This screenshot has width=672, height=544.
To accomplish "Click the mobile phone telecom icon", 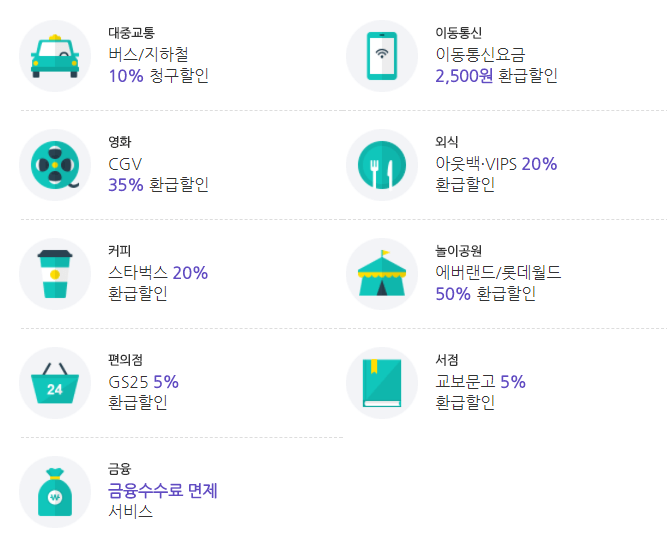I will 381,56.
